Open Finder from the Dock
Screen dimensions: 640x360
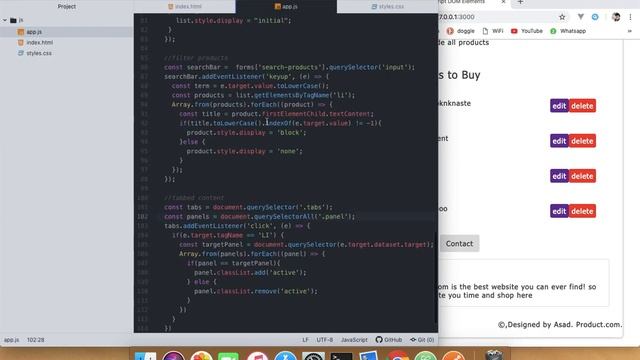pos(145,356)
